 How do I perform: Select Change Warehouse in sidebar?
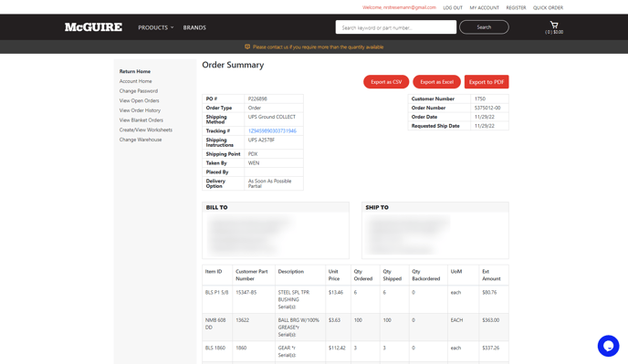tap(141, 140)
